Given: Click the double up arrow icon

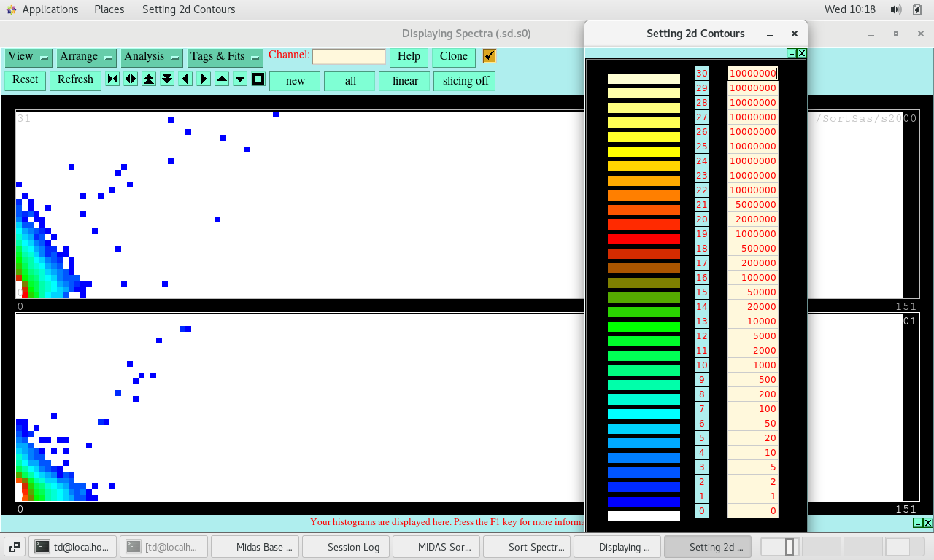Looking at the screenshot, I should pos(149,79).
